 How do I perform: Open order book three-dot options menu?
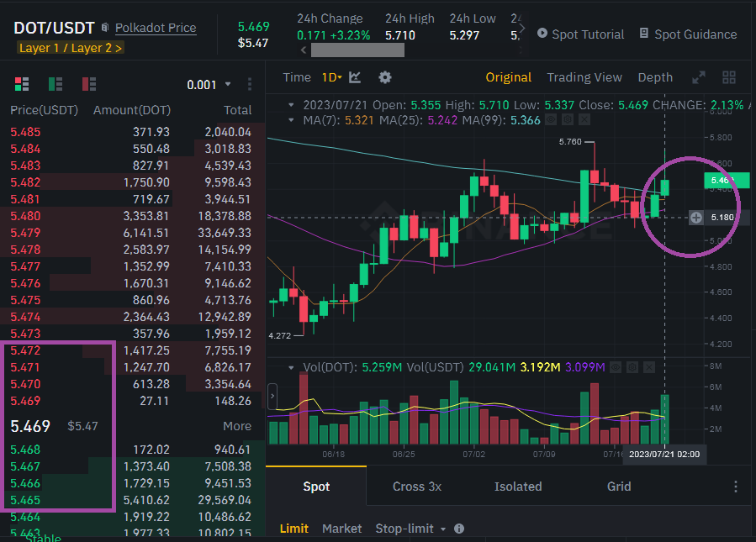[250, 84]
